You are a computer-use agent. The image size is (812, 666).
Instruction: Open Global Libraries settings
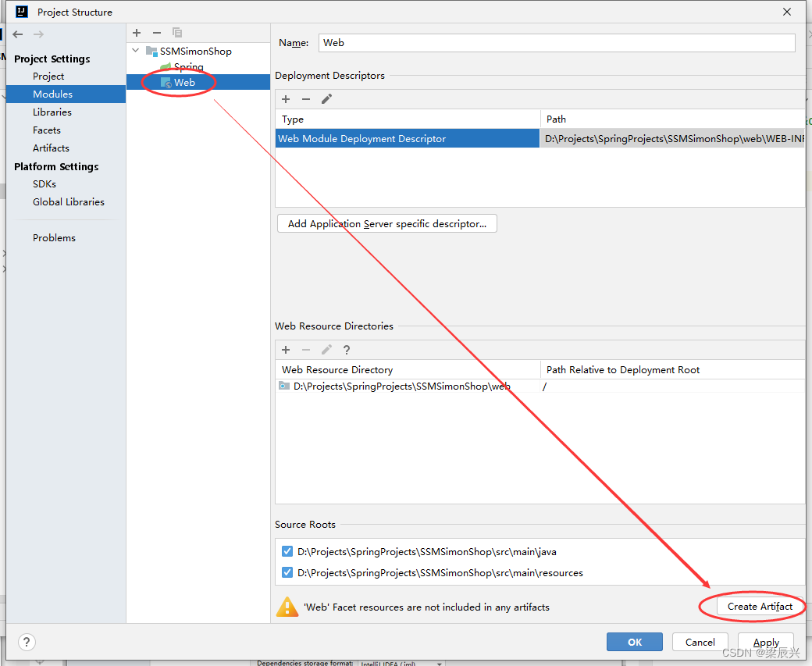[x=69, y=202]
